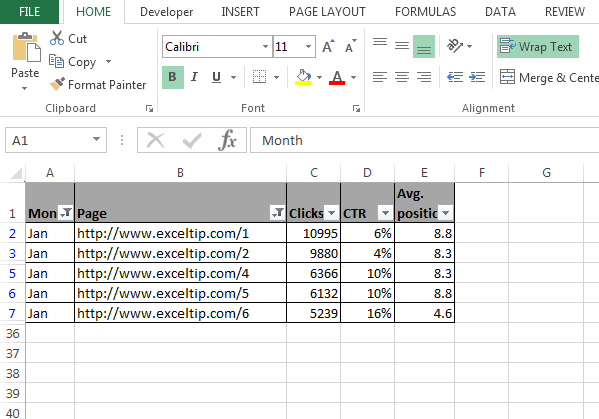Expand the Calibri font name dropdown

pyautogui.click(x=265, y=47)
